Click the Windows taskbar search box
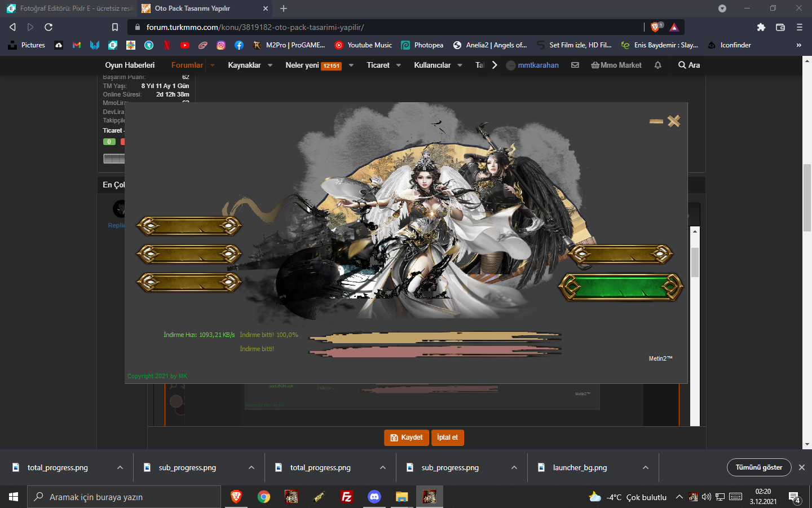 coord(124,497)
